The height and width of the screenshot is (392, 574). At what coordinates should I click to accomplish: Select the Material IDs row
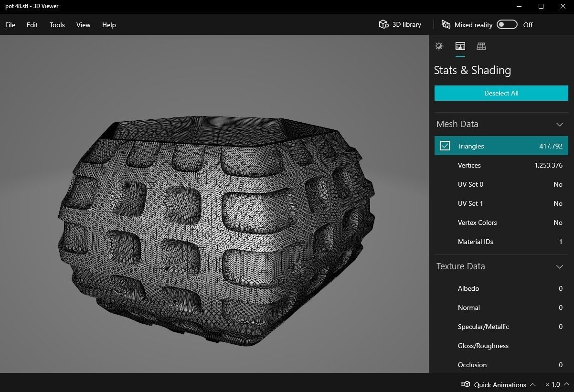501,242
